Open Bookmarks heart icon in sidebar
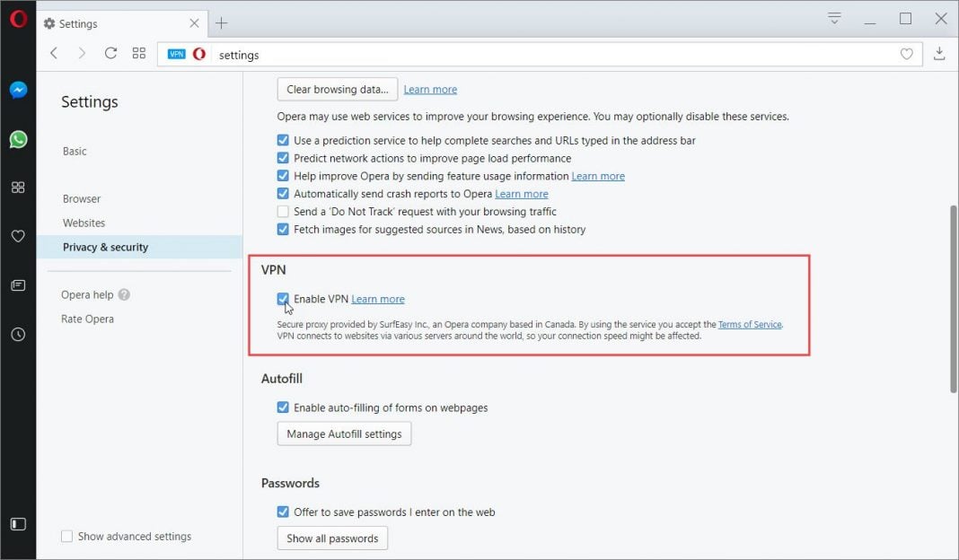959x560 pixels. coord(18,236)
